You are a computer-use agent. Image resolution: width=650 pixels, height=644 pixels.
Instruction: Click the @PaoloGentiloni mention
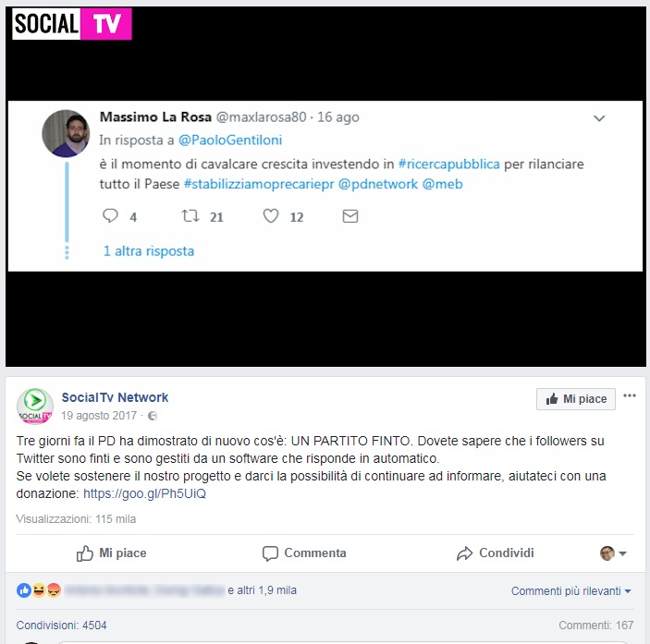coord(230,140)
